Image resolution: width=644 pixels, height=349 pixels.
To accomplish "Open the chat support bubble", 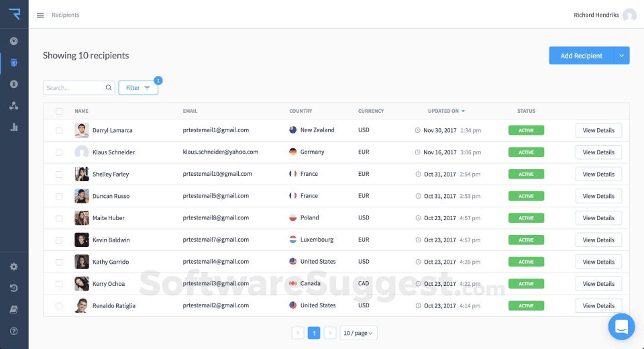I will click(621, 327).
